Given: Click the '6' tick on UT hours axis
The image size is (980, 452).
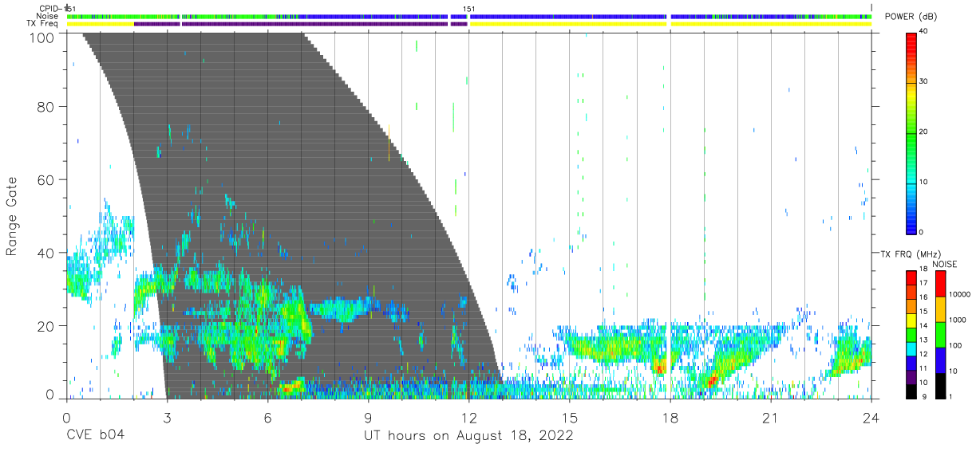Looking at the screenshot, I should pyautogui.click(x=267, y=418).
